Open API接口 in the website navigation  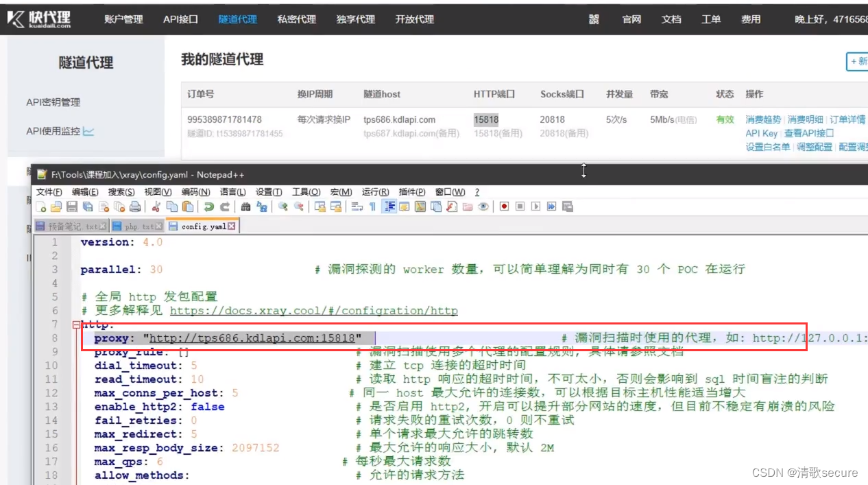[x=180, y=19]
